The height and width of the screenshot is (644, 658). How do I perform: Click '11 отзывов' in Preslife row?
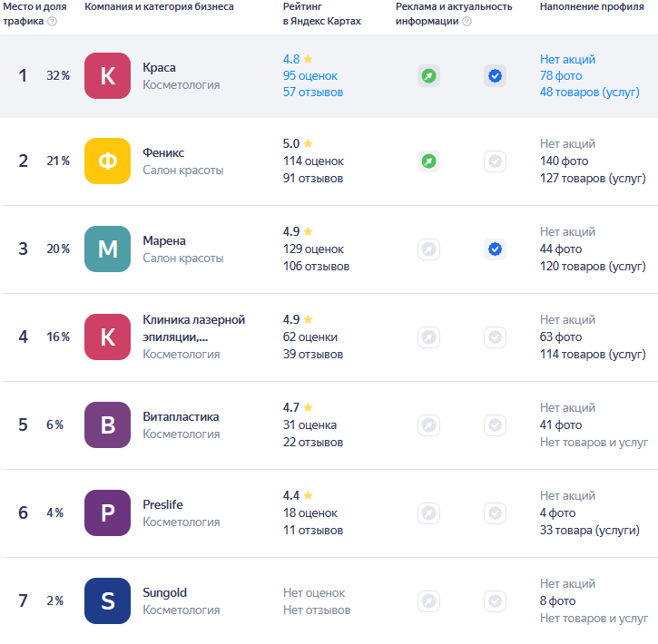click(x=313, y=531)
